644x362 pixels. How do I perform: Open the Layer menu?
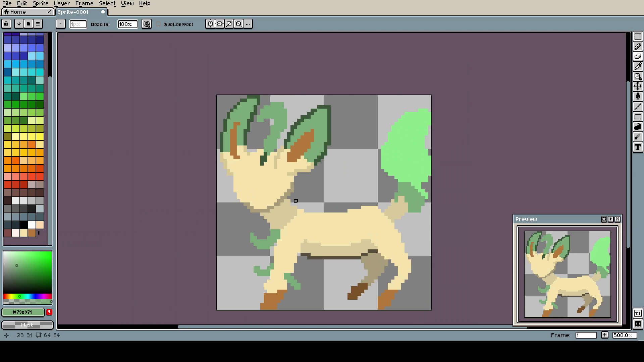tap(62, 3)
